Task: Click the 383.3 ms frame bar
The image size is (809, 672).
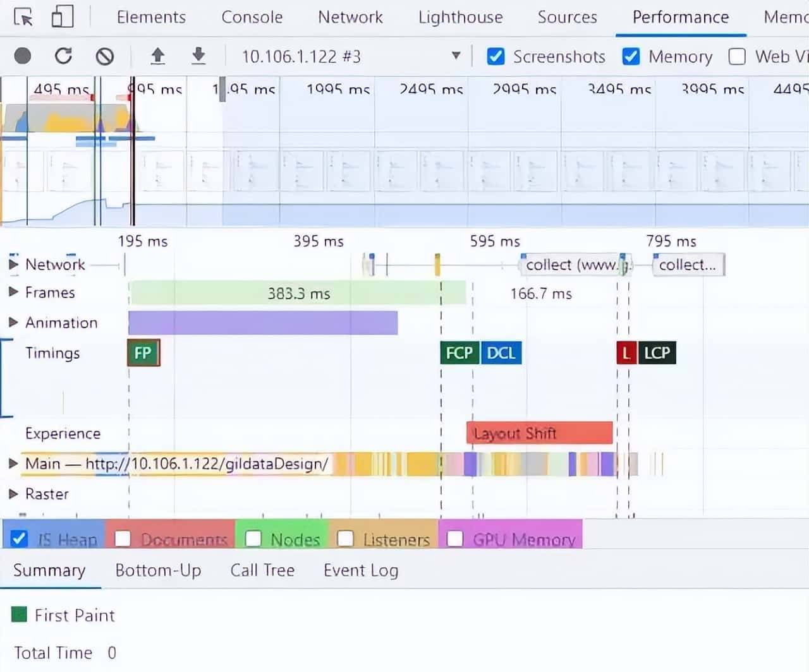Action: click(298, 293)
